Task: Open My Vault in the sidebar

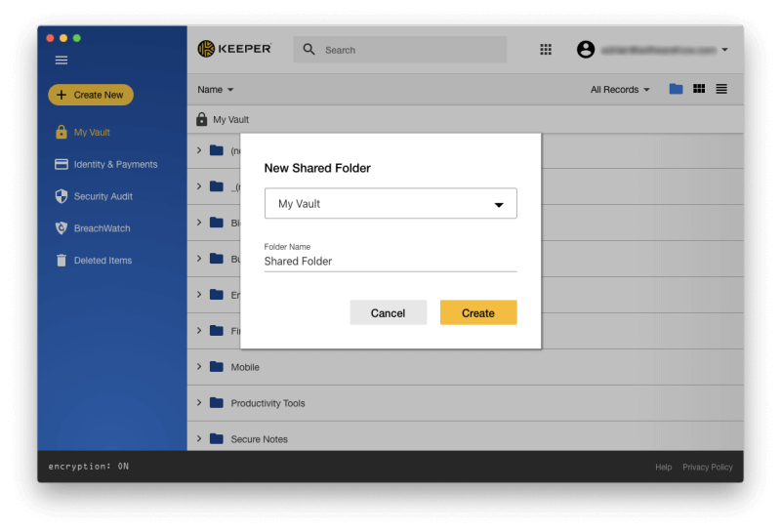Action: [92, 133]
